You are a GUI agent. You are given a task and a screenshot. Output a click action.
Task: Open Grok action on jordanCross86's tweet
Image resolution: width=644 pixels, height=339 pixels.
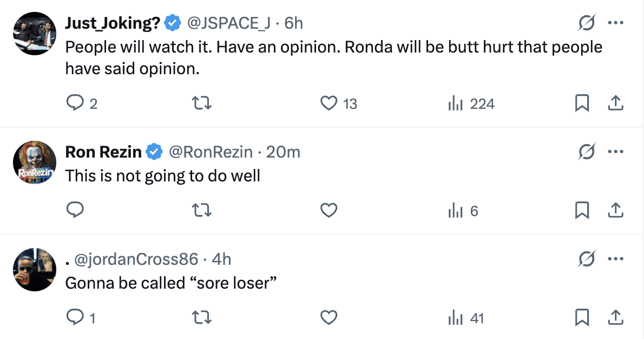(x=587, y=259)
